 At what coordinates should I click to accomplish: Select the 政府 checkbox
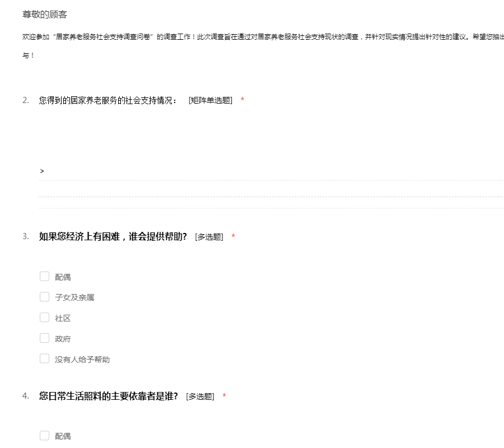[45, 338]
